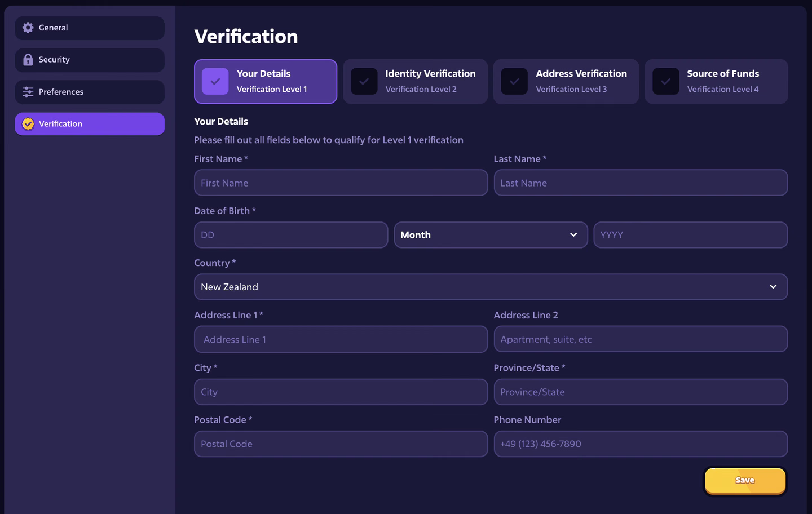Click the DD day input field
The width and height of the screenshot is (812, 514).
pyautogui.click(x=291, y=235)
